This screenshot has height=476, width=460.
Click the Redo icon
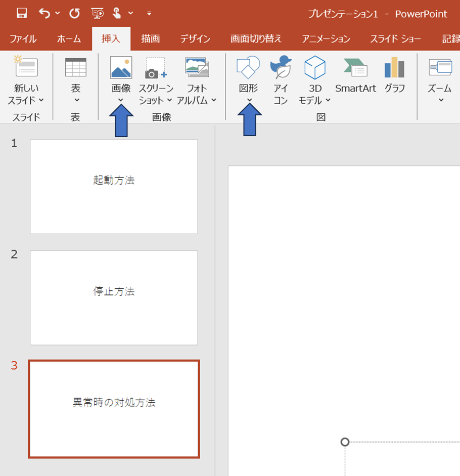click(75, 13)
